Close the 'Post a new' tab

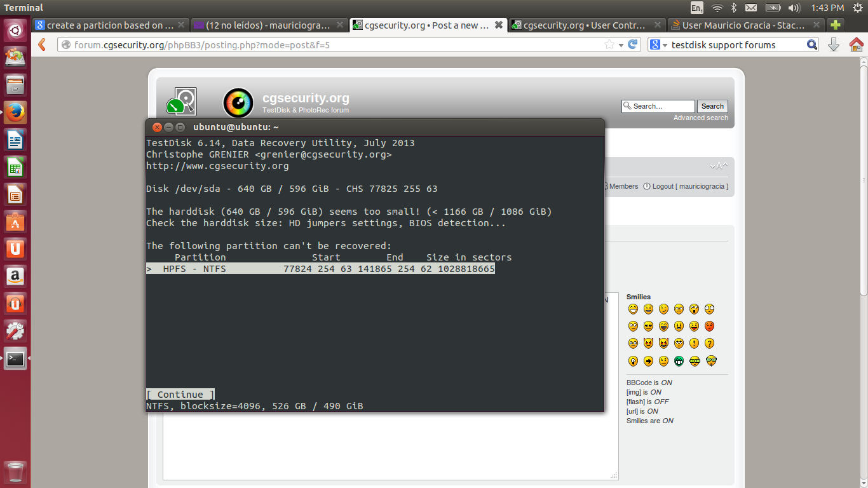pos(499,25)
